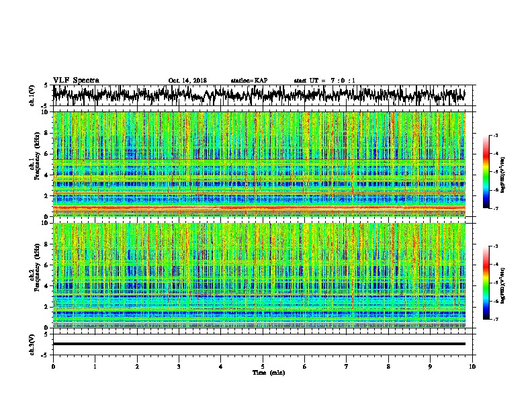Select the ch.1 spectrogram color scale bar
532x411 pixels.
tap(486, 172)
